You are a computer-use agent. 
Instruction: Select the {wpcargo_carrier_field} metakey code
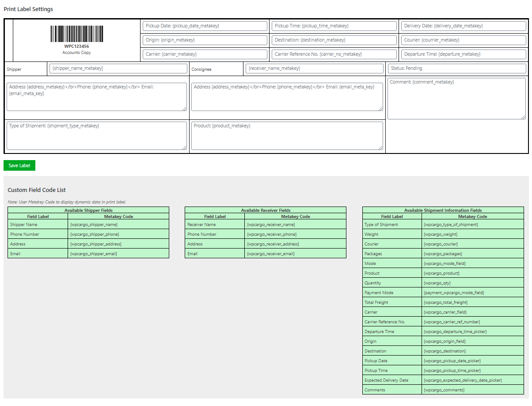point(445,312)
